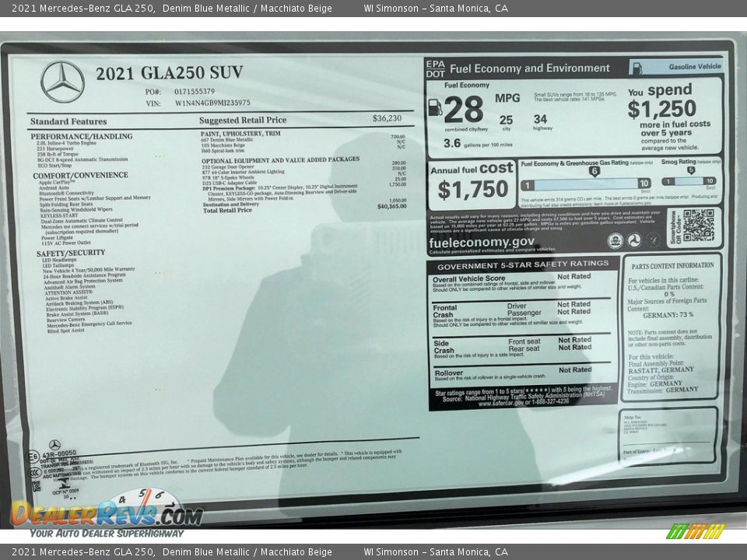Click the SAFETY/SECURITY heading
Viewport: 747px width, 560px height.
click(x=71, y=253)
